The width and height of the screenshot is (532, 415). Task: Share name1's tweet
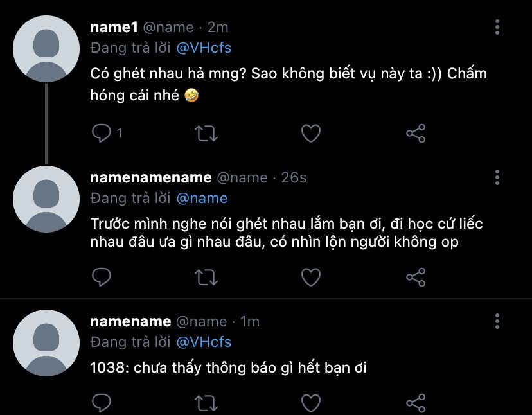click(x=416, y=133)
